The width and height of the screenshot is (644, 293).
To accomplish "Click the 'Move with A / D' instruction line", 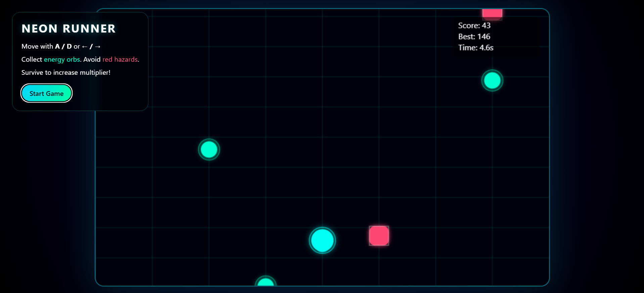I will 61,46.
